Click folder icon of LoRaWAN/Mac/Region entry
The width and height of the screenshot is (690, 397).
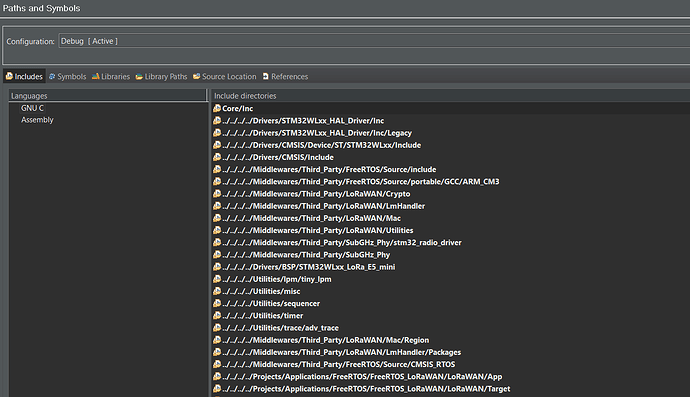pos(217,340)
